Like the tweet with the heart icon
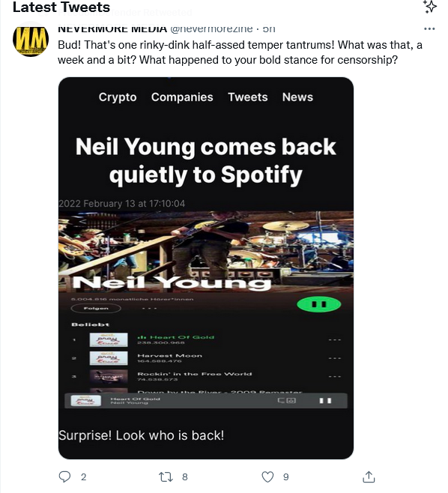This screenshot has height=493, width=448. pyautogui.click(x=267, y=477)
